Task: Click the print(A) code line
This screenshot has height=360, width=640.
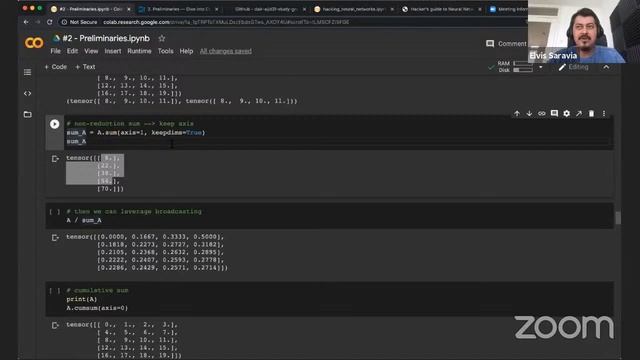Action: tap(82, 299)
